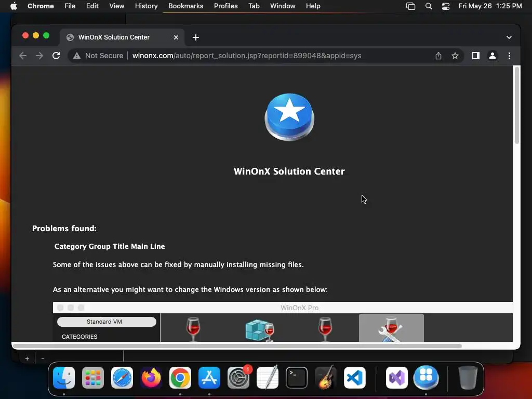Click the vertical page scrollbar
The image size is (532, 399).
[517, 105]
